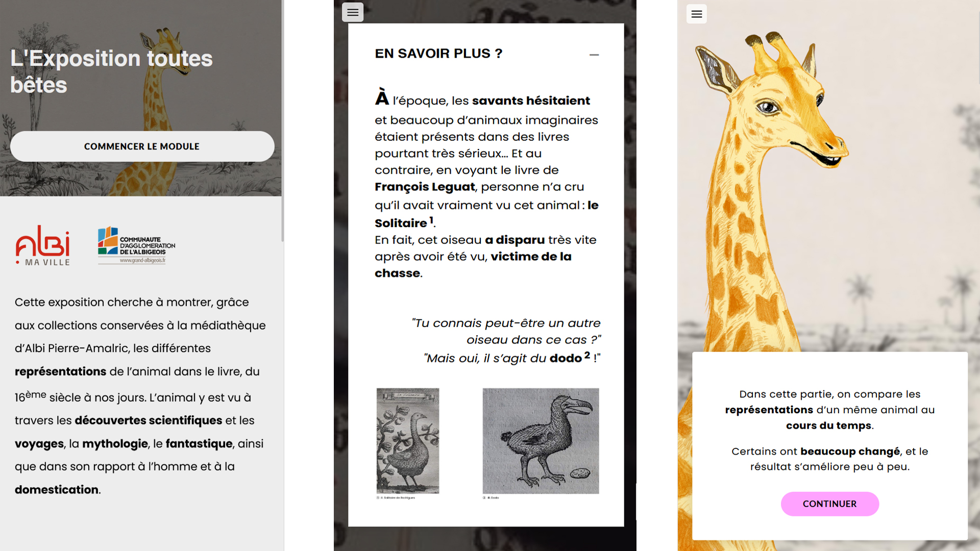Collapse the section using the minus icon
This screenshot has height=551, width=980.
pyautogui.click(x=594, y=55)
